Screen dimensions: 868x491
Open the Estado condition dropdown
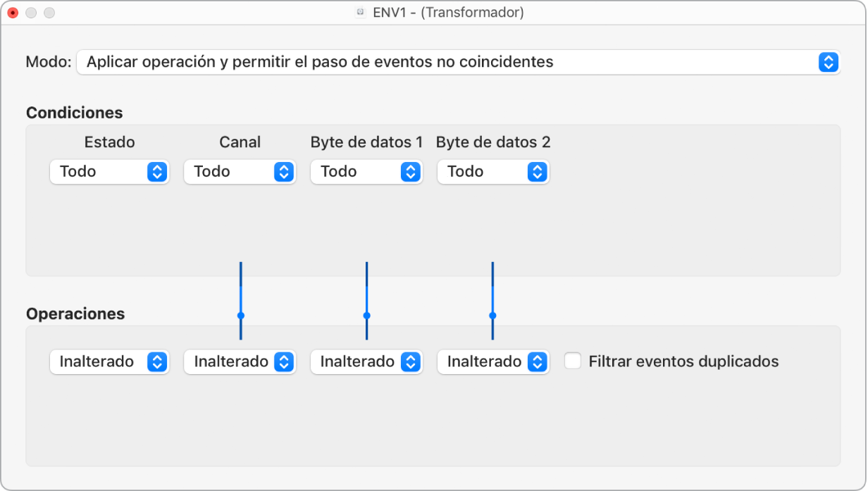[109, 172]
